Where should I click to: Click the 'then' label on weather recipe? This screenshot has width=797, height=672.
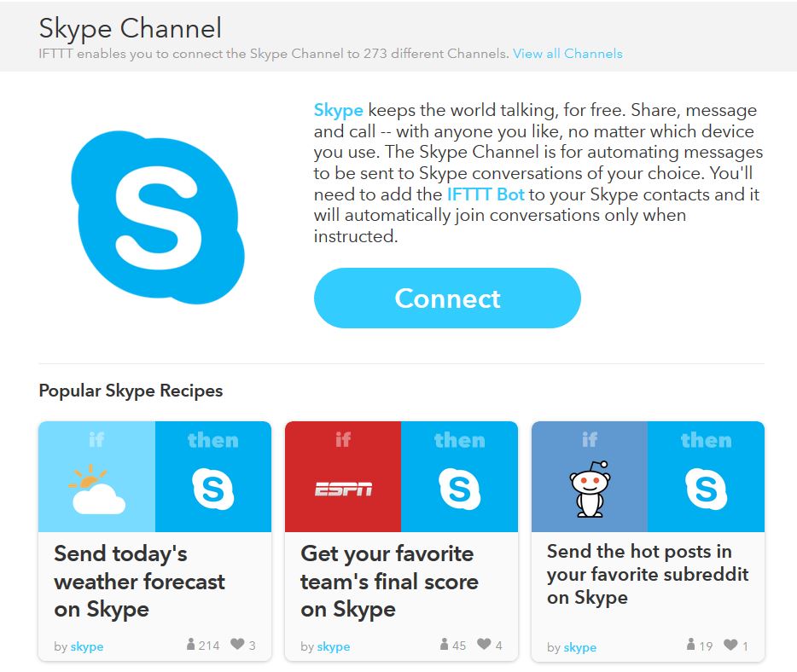213,440
